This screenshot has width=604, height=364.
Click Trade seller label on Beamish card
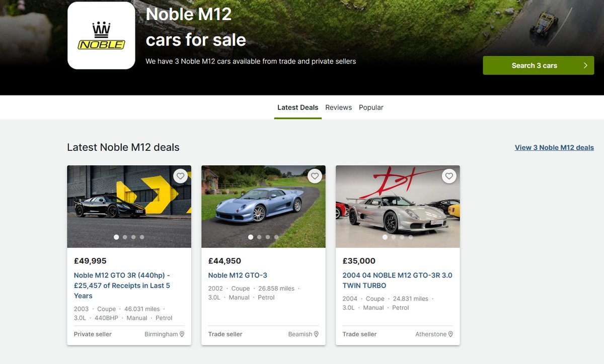[x=225, y=334]
